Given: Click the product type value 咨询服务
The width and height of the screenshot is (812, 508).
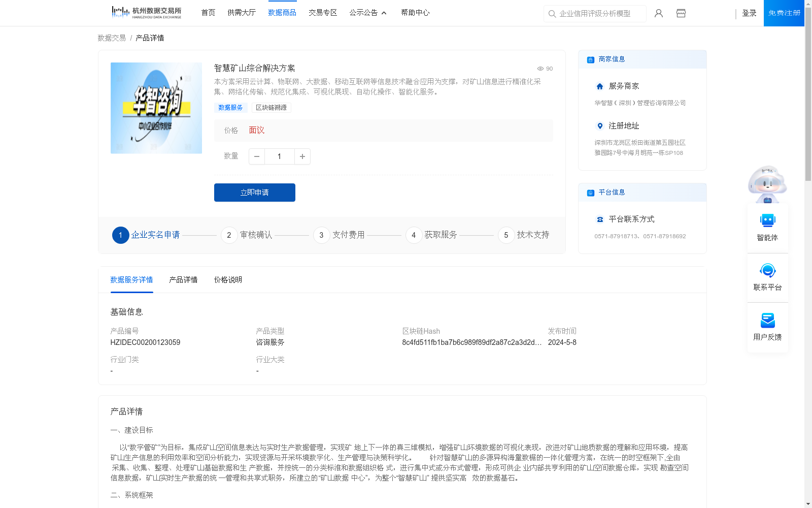Looking at the screenshot, I should [x=270, y=342].
